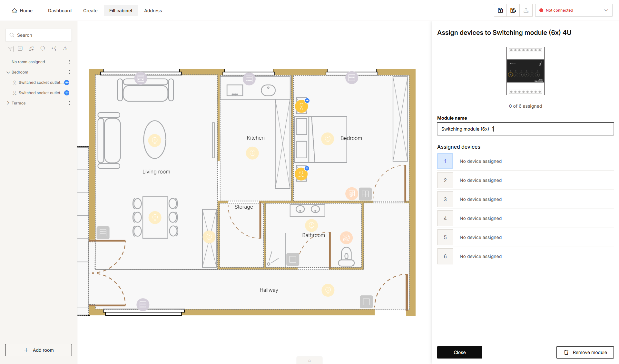Open the Not connected dropdown
Viewport: 619px width, 364px height.
click(x=574, y=10)
